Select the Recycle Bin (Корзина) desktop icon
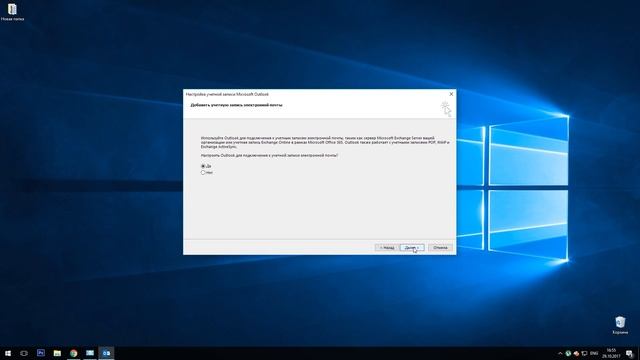640x360 pixels. click(620, 325)
